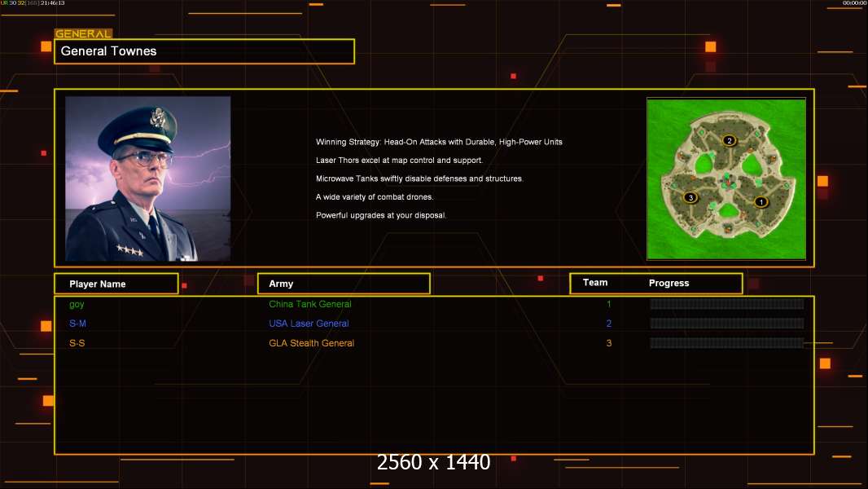Click start position marker 3 on map
The image size is (868, 489).
click(x=690, y=198)
